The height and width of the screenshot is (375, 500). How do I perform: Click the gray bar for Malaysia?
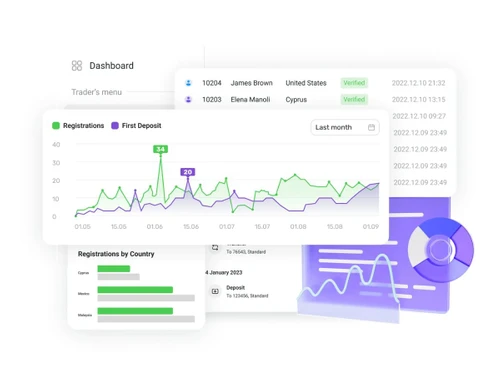(x=146, y=319)
